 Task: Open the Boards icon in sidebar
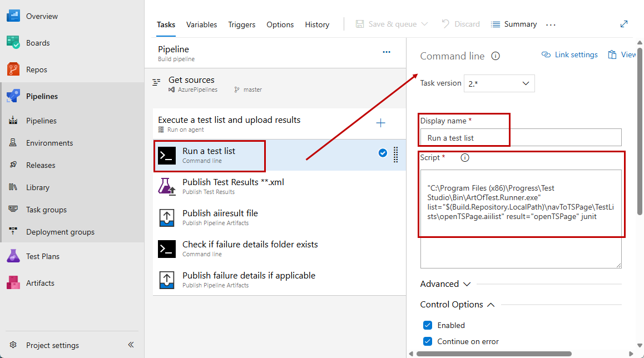point(13,43)
